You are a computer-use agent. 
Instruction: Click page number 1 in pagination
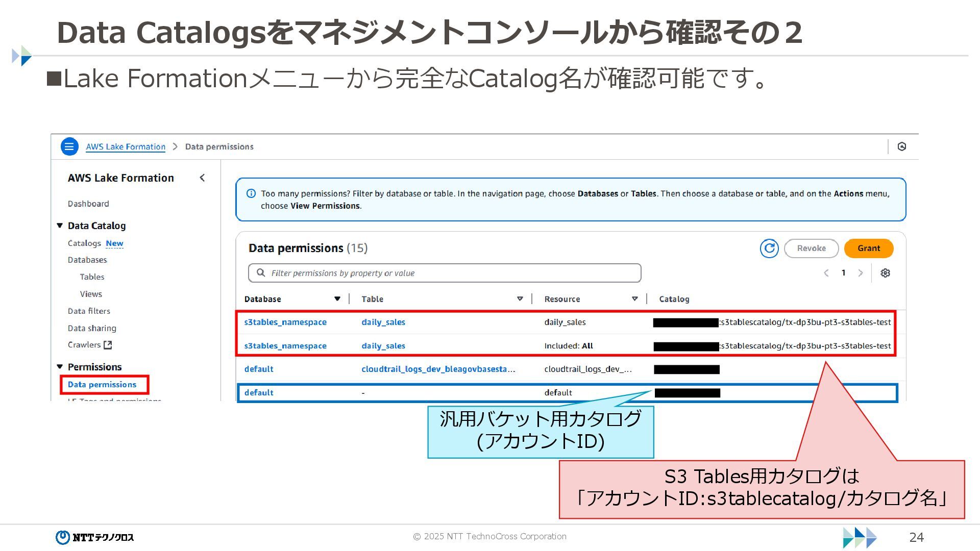(x=843, y=273)
